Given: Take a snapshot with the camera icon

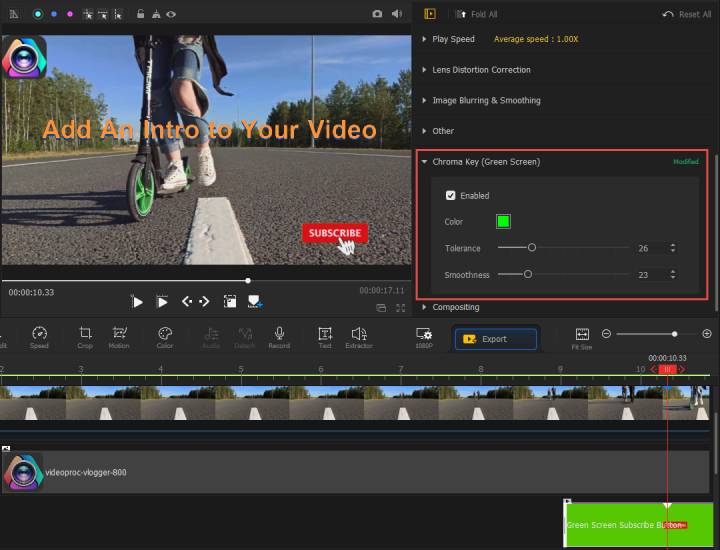Looking at the screenshot, I should [377, 14].
